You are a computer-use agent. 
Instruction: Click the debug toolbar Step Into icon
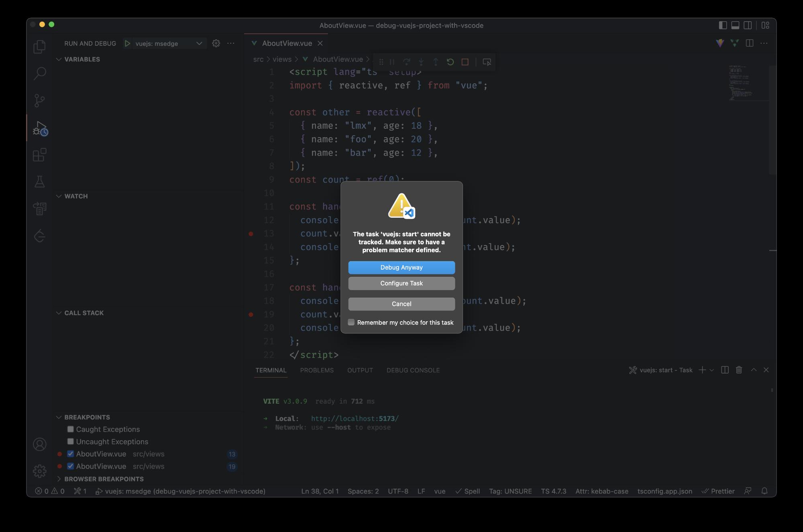tap(421, 62)
